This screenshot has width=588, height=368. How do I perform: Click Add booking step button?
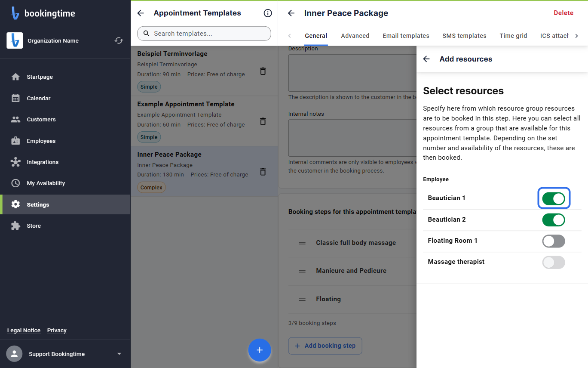325,346
